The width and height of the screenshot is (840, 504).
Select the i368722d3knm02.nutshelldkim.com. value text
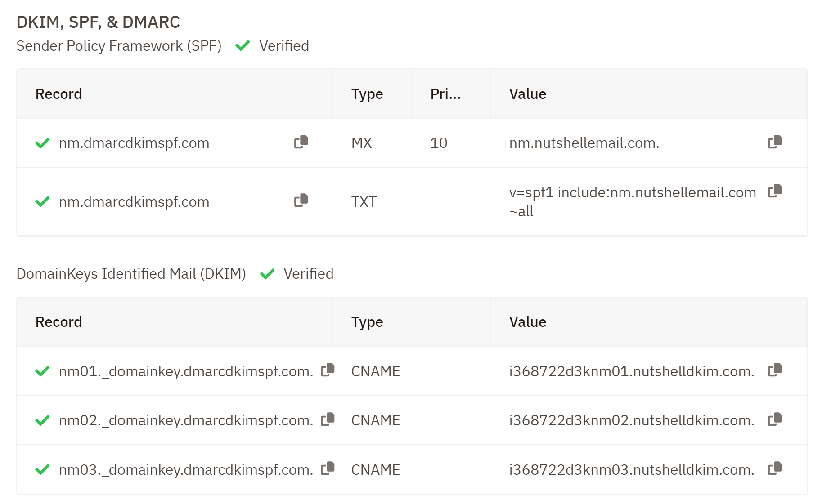(632, 420)
